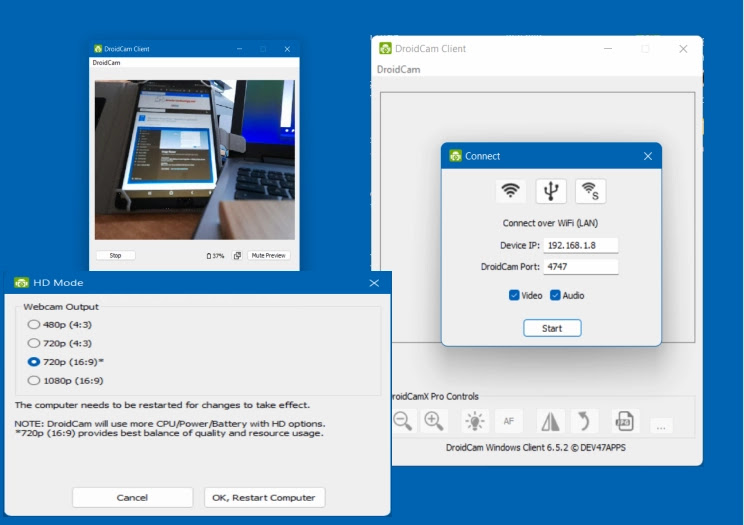This screenshot has width=744, height=525.
Task: Click the Mute Preview button
Action: pyautogui.click(x=269, y=255)
